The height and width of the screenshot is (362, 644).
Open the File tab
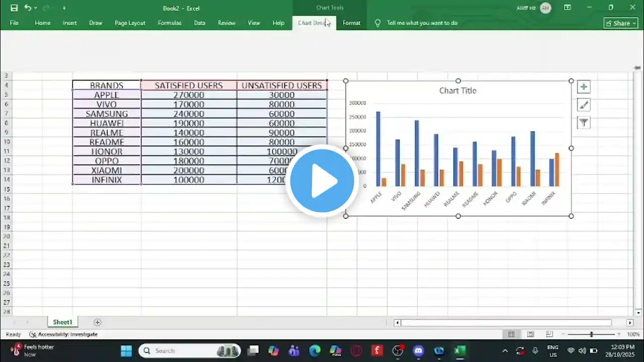(14, 23)
